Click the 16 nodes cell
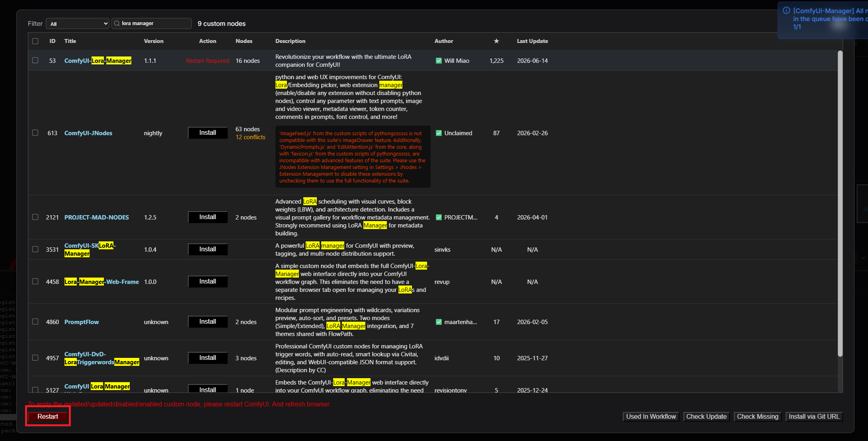This screenshot has height=441, width=868. 248,61
